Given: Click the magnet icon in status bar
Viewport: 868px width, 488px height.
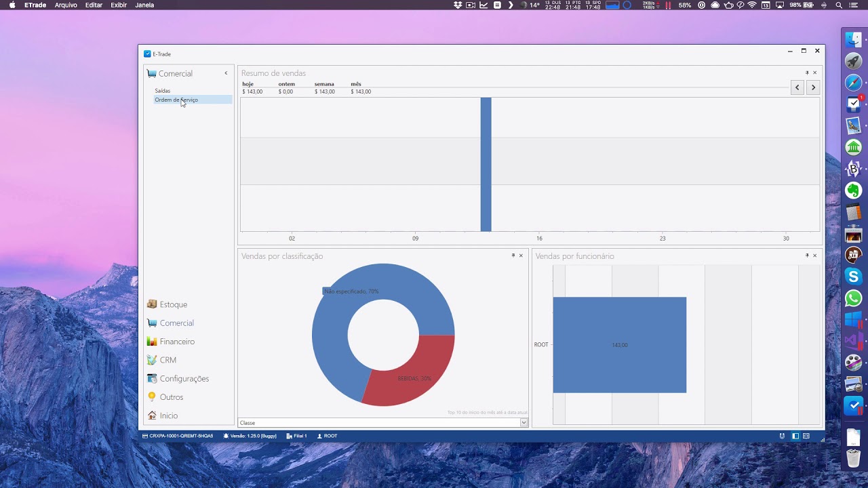Looking at the screenshot, I should click(782, 436).
